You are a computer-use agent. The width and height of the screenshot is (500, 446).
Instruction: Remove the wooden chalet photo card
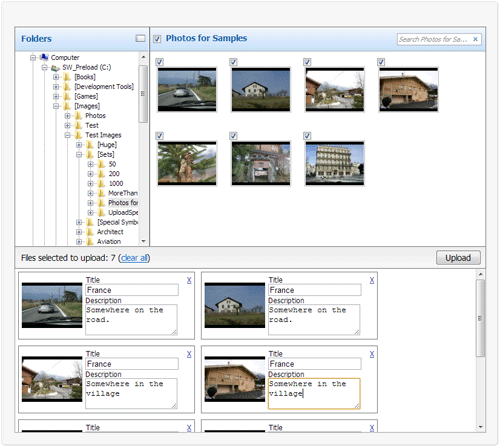point(372,354)
